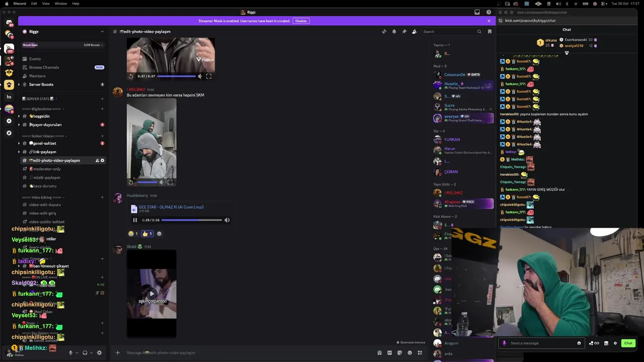Open GEE STAR mp3 file link
The height and width of the screenshot is (362, 644).
click(171, 207)
